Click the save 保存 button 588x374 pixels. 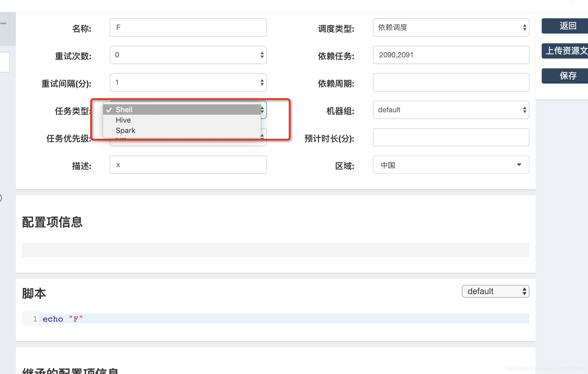[x=567, y=75]
